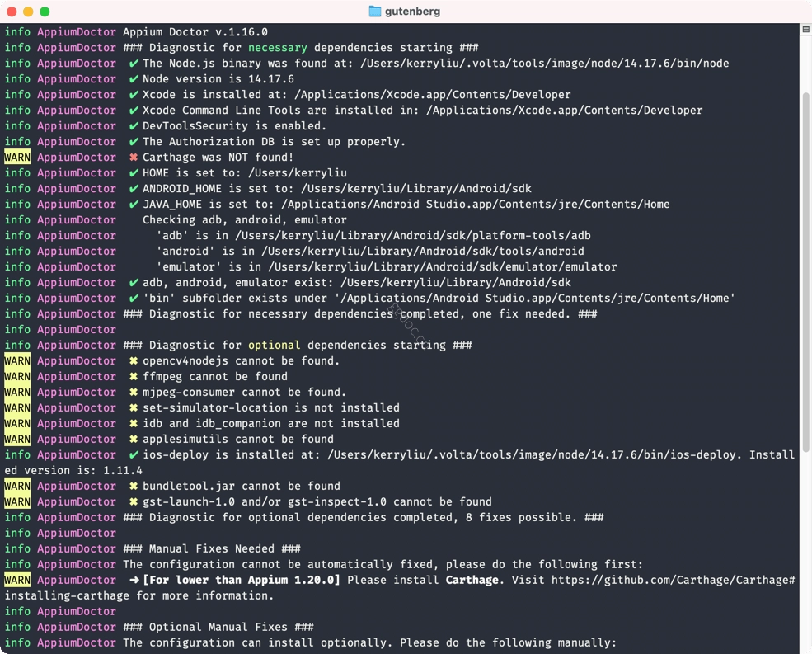Click the red close window button
This screenshot has height=654, width=812.
12,12
